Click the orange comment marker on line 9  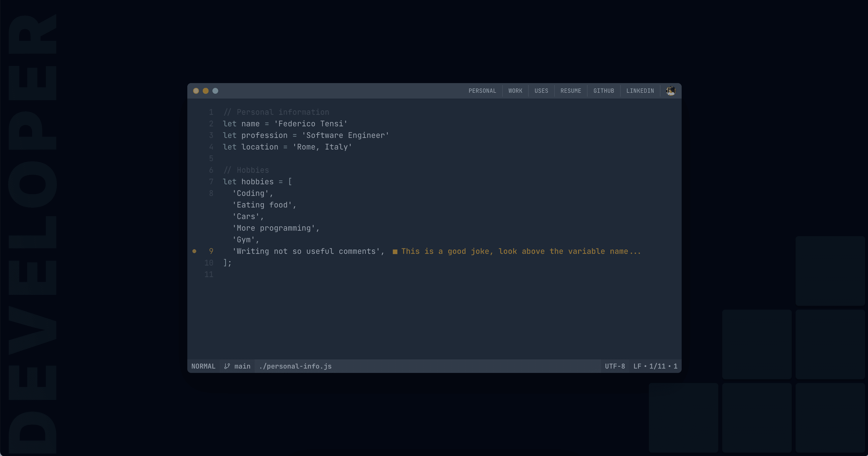(x=395, y=251)
